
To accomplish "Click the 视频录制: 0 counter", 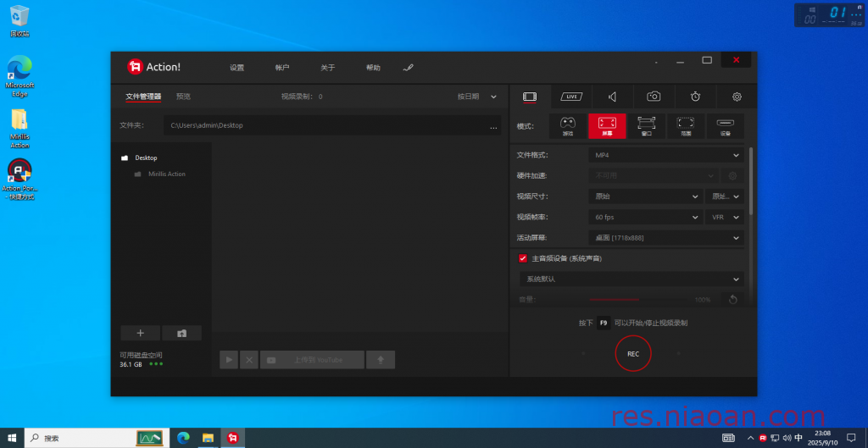I will [x=302, y=97].
